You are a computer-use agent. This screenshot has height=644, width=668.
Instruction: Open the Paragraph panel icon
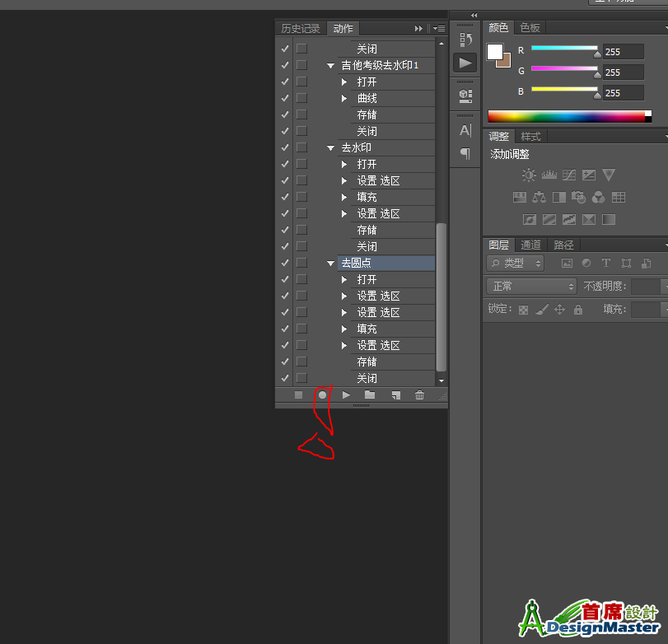point(465,153)
